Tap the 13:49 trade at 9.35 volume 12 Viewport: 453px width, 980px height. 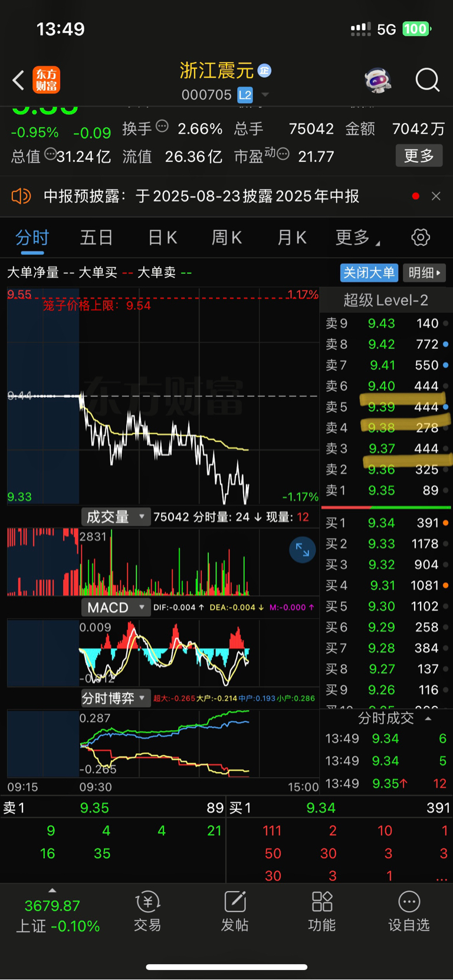tap(386, 784)
